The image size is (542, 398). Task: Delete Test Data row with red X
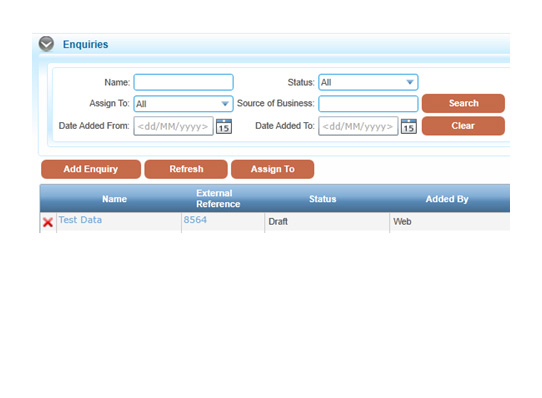point(48,222)
